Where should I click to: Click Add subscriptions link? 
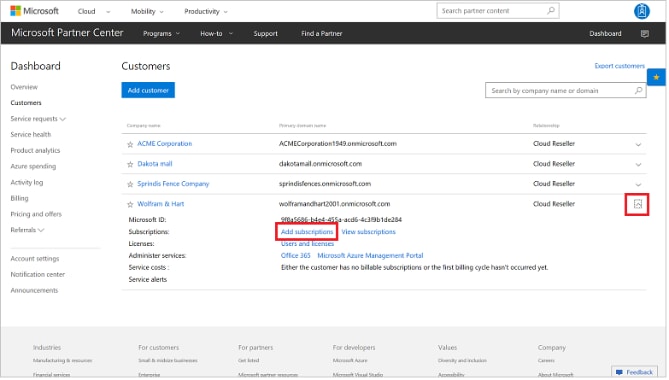pyautogui.click(x=308, y=232)
